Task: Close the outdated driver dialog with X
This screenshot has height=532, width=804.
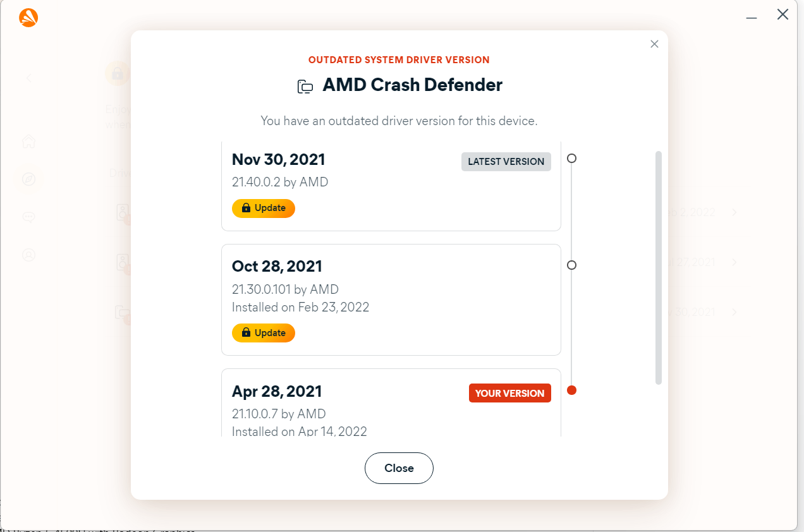Action: point(654,44)
